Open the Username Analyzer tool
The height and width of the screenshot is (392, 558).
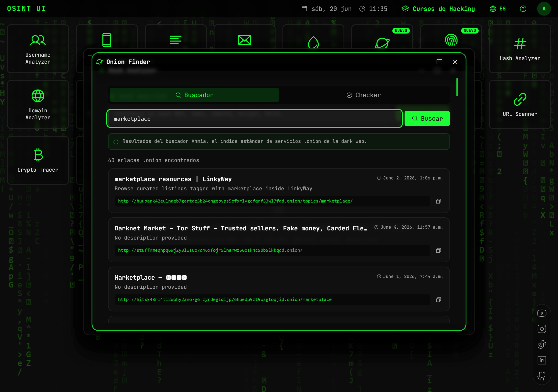coord(38,49)
